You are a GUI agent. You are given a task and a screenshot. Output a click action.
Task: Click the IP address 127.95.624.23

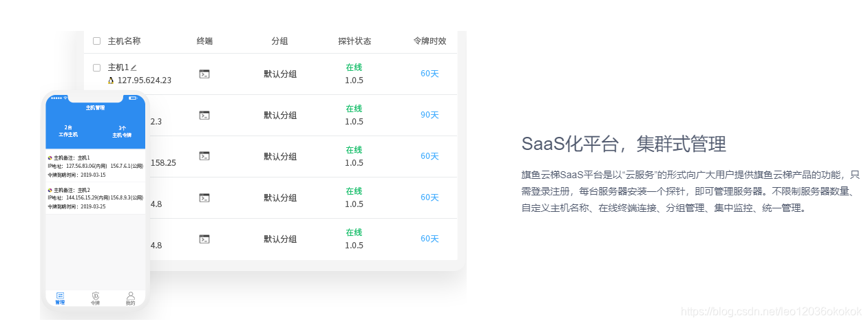[x=145, y=80]
